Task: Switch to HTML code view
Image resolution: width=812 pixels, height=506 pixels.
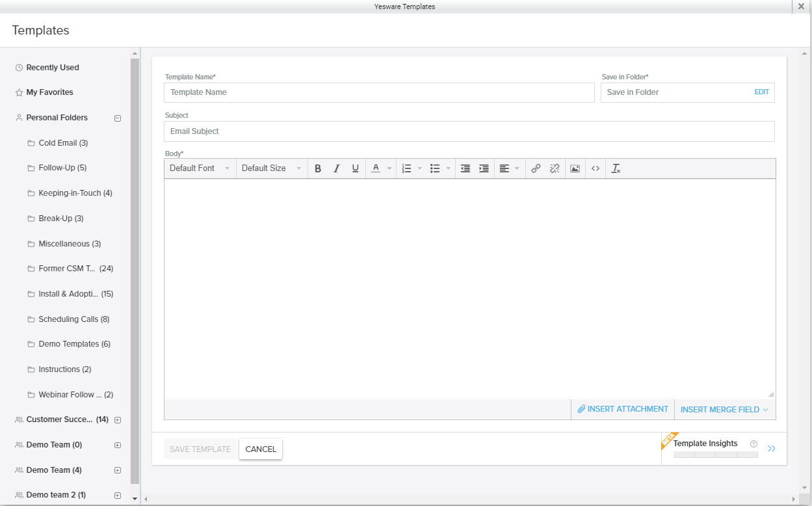Action: point(595,168)
